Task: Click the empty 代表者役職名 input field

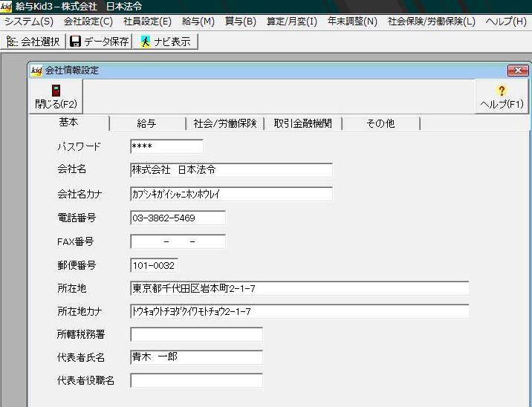Action: (196, 380)
